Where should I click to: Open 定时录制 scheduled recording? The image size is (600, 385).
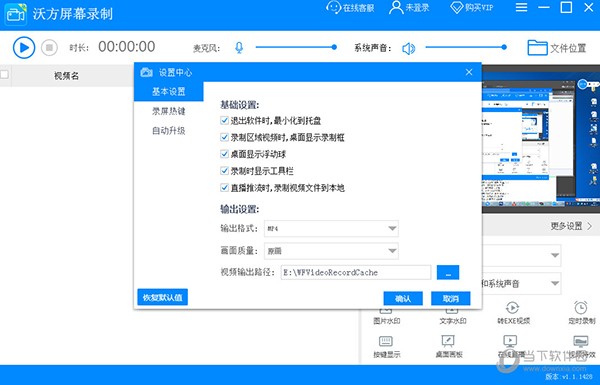point(582,313)
